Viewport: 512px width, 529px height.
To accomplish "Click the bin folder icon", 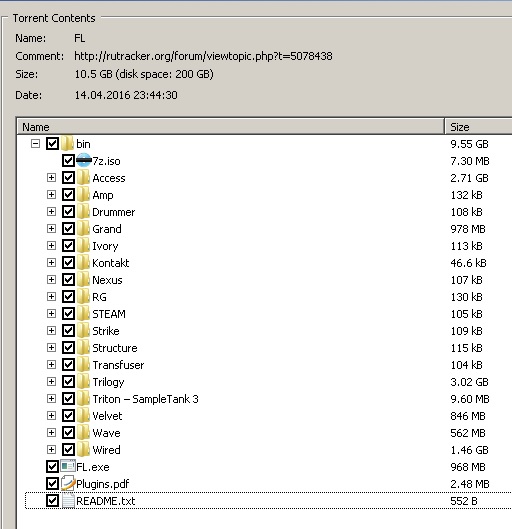I will click(67, 144).
